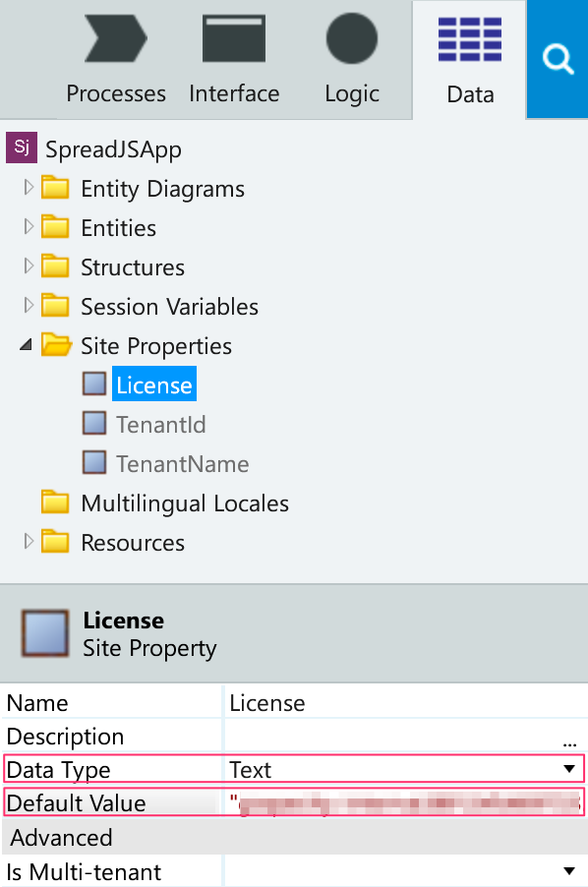Expand the Session Variables folder
The image size is (588, 887).
[x=29, y=306]
